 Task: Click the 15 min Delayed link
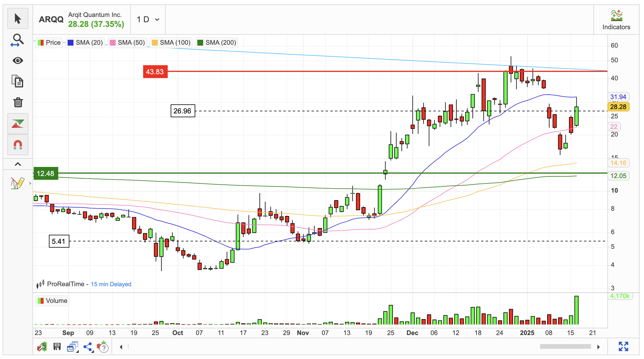point(111,284)
